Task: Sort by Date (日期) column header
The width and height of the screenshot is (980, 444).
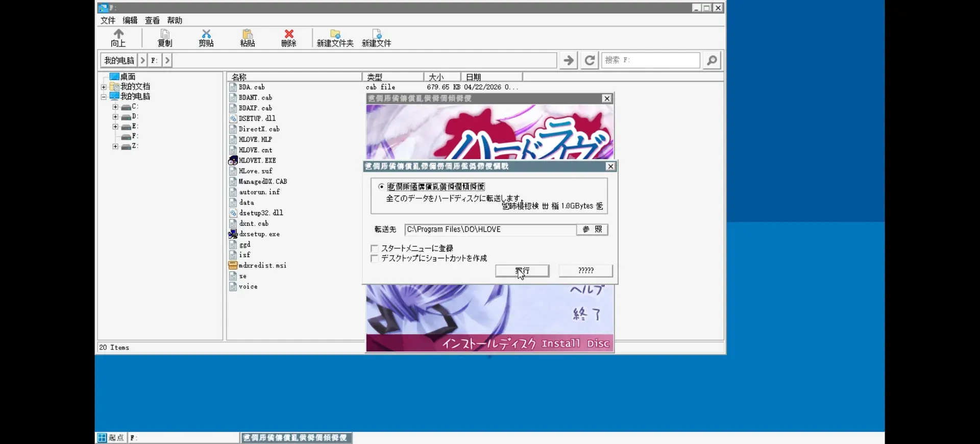Action: pos(492,77)
